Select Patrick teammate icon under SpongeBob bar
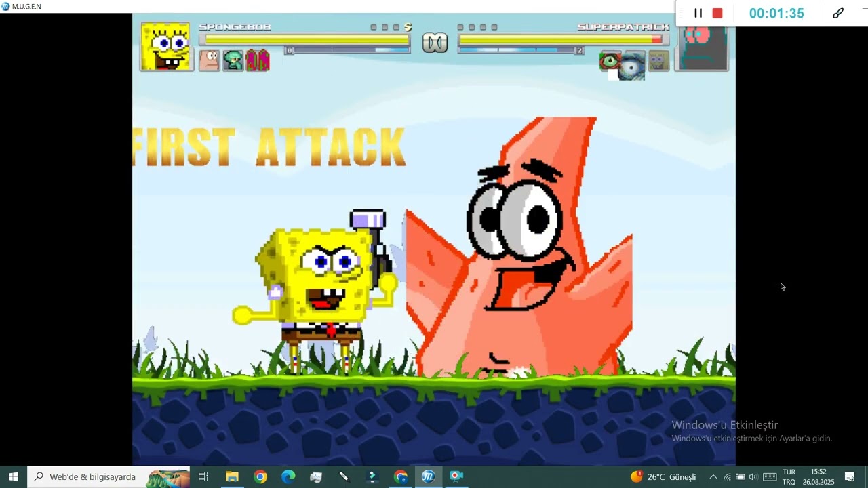The image size is (868, 488). click(x=209, y=60)
